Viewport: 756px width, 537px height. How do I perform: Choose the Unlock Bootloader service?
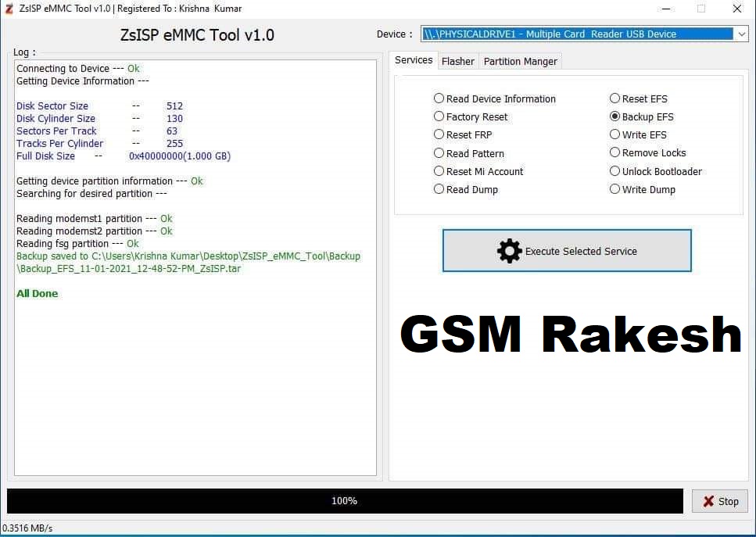[615, 171]
